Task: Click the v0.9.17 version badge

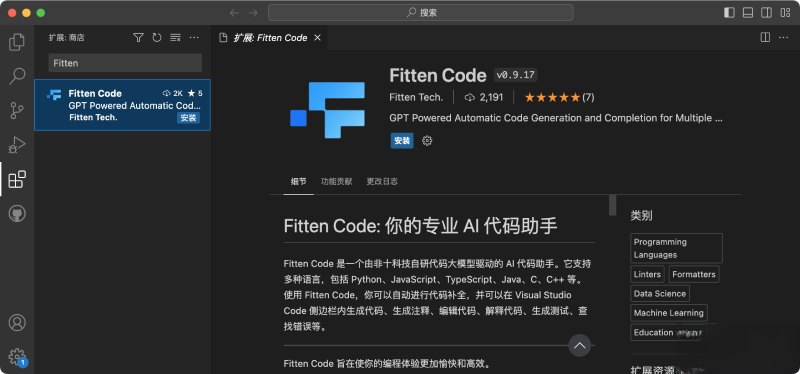Action: pos(515,75)
